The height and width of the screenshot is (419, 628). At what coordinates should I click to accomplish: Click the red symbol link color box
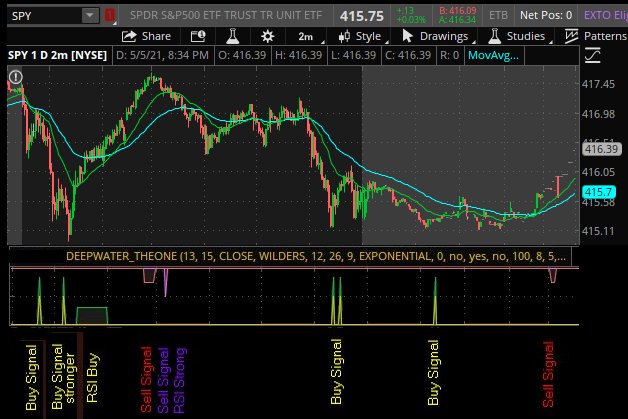pyautogui.click(x=109, y=16)
